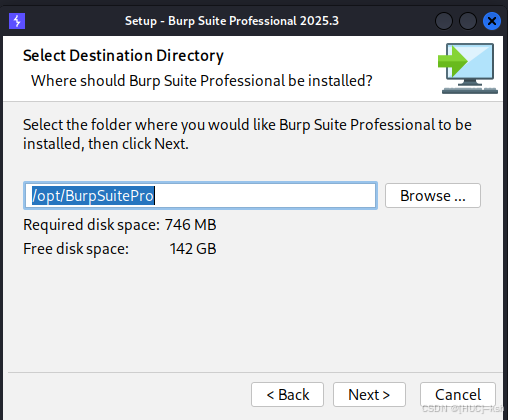The width and height of the screenshot is (508, 420).
Task: Click the minimize circle in title bar
Action: pyautogui.click(x=444, y=21)
